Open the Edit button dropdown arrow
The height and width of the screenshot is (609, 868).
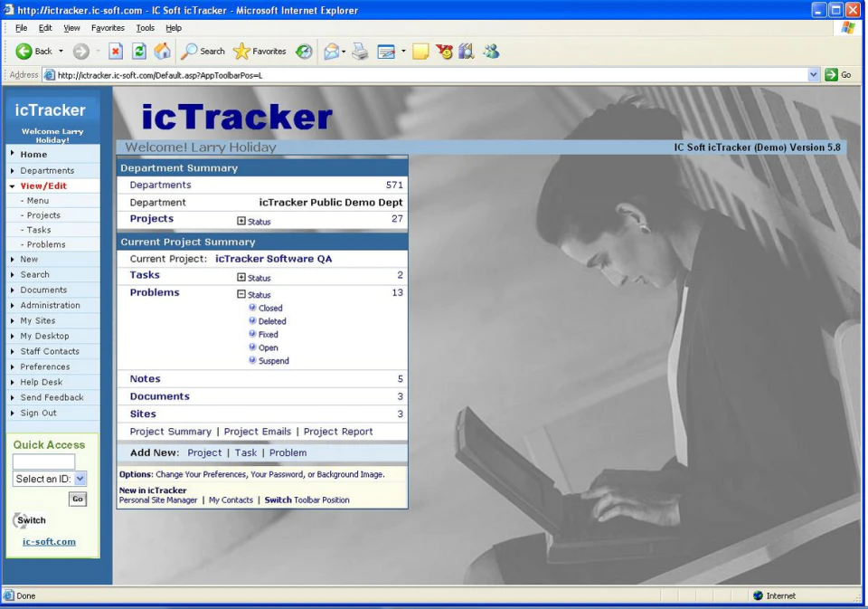coord(403,52)
